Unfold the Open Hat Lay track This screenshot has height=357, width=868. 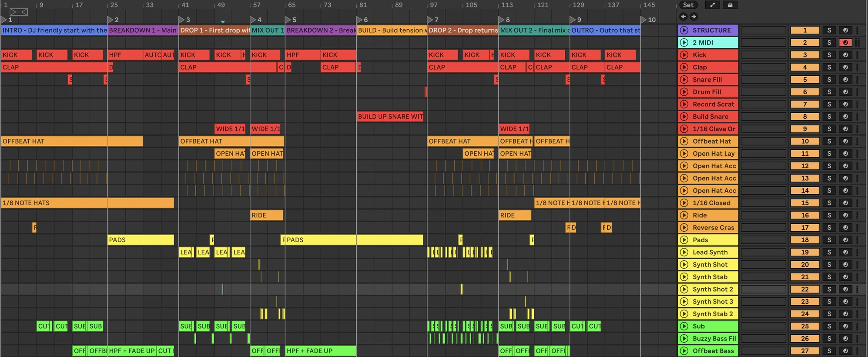(684, 154)
